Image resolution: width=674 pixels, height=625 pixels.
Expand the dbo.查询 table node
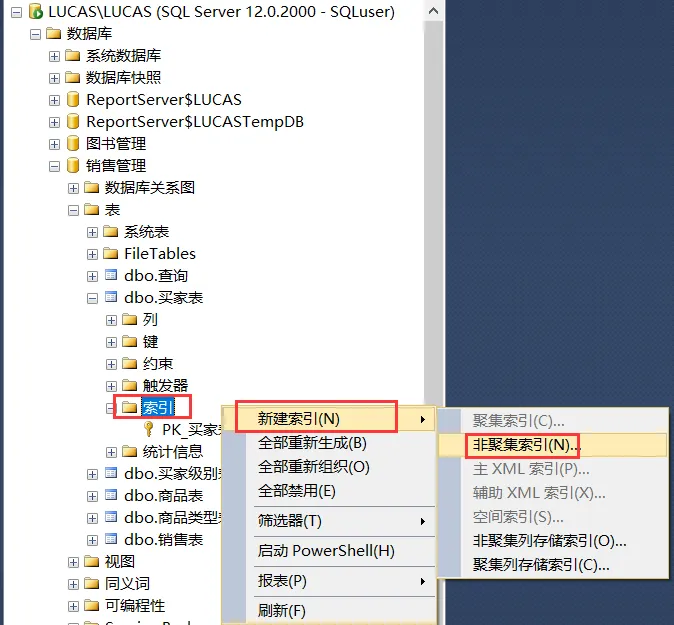(92, 276)
